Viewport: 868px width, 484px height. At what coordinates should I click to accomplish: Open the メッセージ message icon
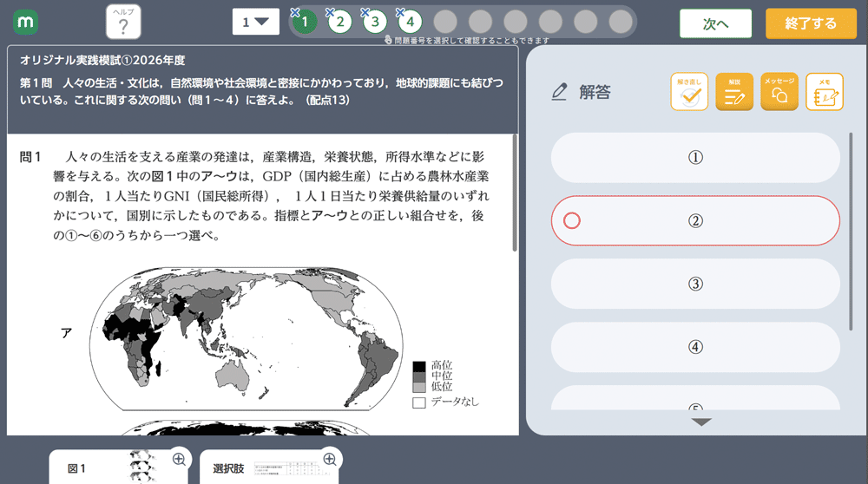pyautogui.click(x=779, y=92)
